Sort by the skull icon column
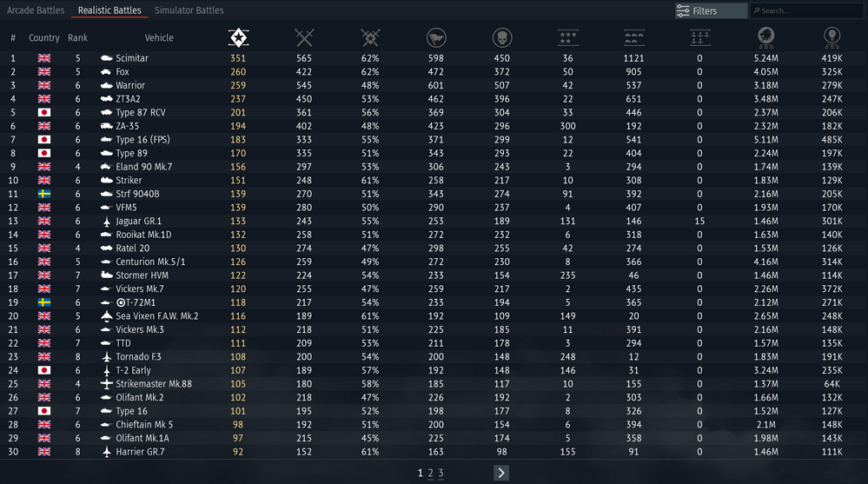The height and width of the screenshot is (484, 868). pyautogui.click(x=502, y=37)
